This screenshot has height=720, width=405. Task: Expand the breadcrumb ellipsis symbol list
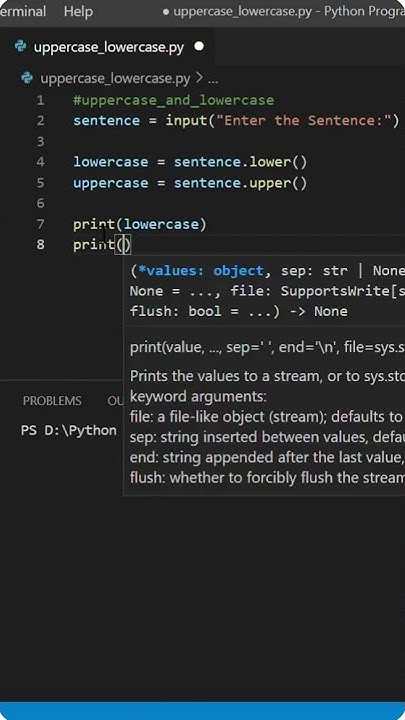point(213,80)
